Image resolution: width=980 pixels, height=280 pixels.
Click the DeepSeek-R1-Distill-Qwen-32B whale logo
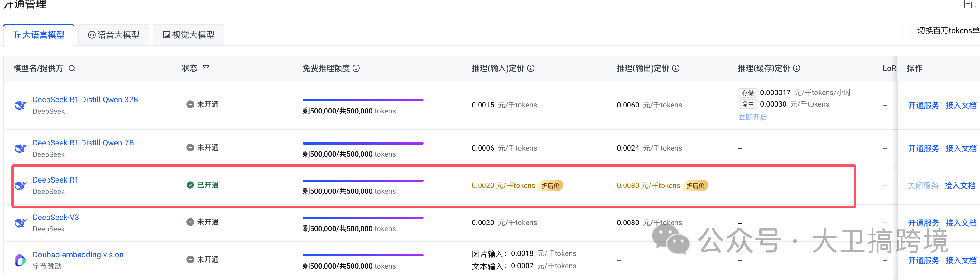click(21, 105)
